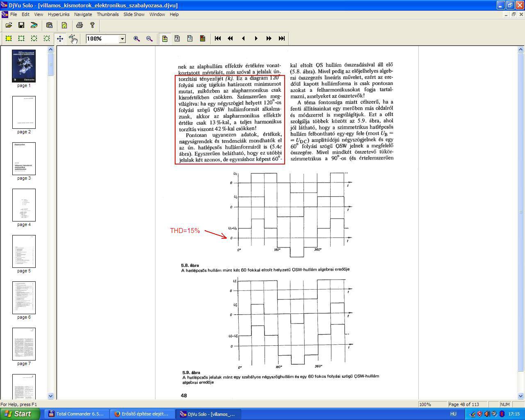Select the filled yellow rectangle selection tool
Screen dimensions: 525x420
[x=9, y=39]
